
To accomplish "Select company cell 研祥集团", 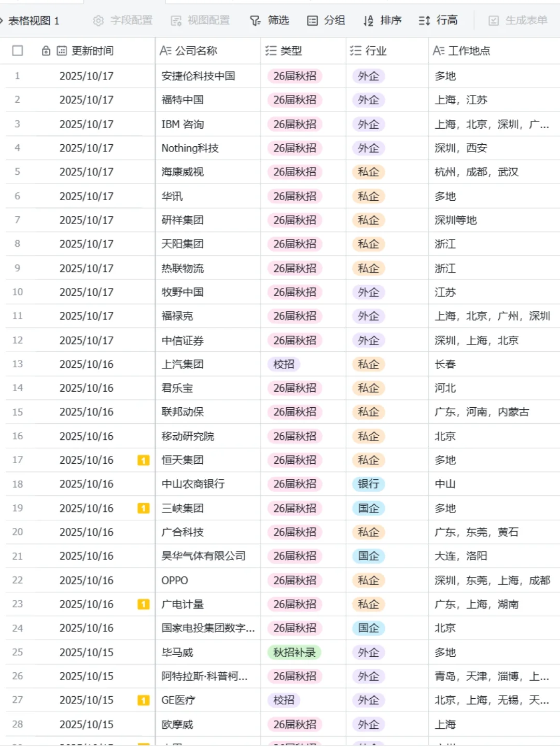I will (x=208, y=220).
